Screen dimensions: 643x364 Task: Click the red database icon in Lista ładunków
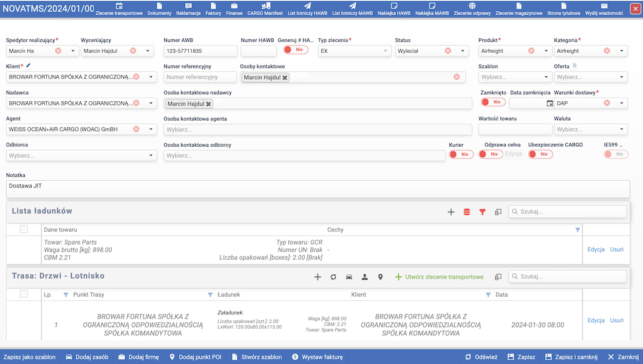pos(466,212)
